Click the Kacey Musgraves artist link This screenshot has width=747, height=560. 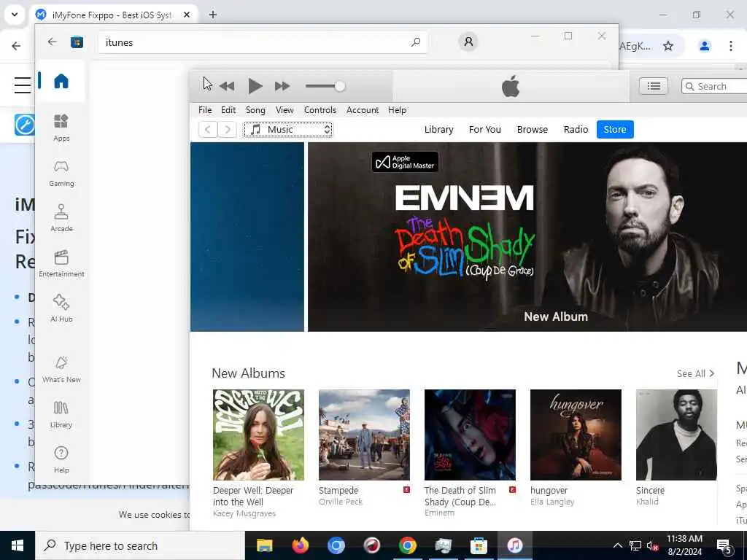[244, 513]
